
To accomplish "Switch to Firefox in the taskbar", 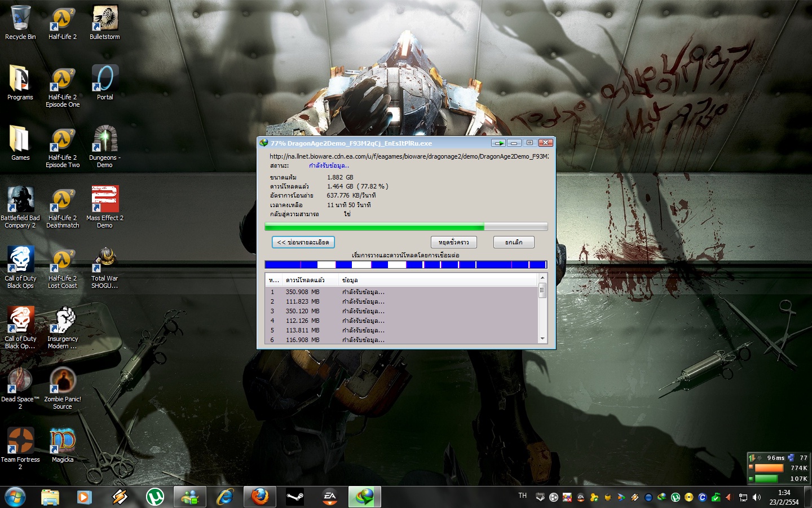I will click(260, 497).
